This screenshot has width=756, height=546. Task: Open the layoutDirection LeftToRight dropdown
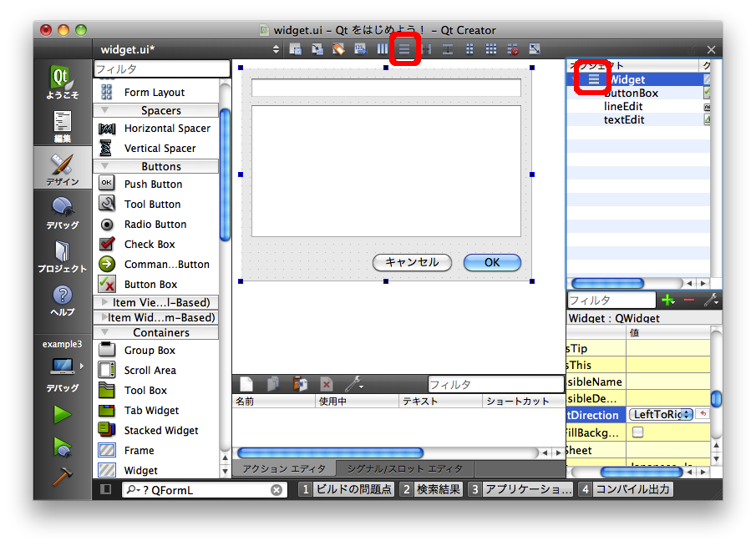662,415
